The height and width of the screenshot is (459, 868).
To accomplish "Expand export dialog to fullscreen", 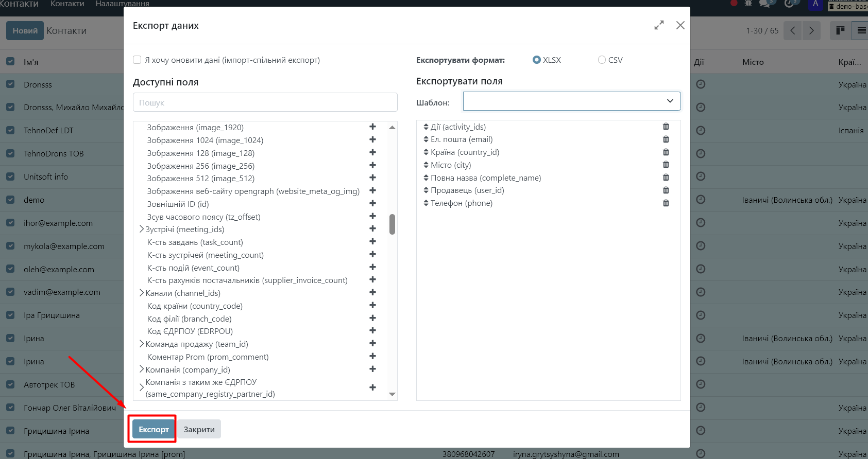I will (x=659, y=25).
